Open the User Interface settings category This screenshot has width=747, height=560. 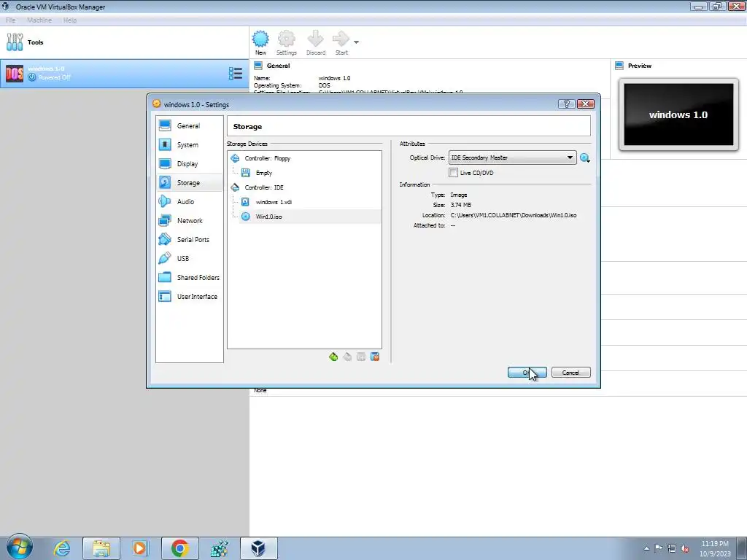click(x=189, y=296)
